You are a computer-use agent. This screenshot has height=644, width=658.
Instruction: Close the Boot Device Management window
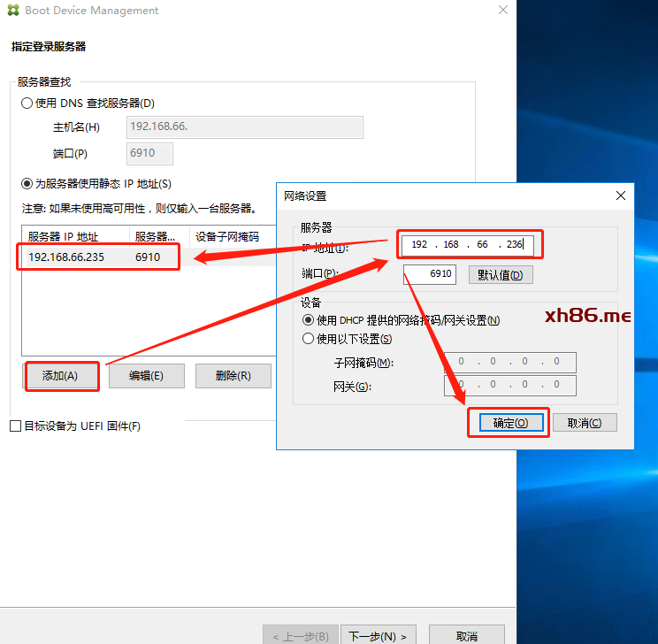[502, 11]
